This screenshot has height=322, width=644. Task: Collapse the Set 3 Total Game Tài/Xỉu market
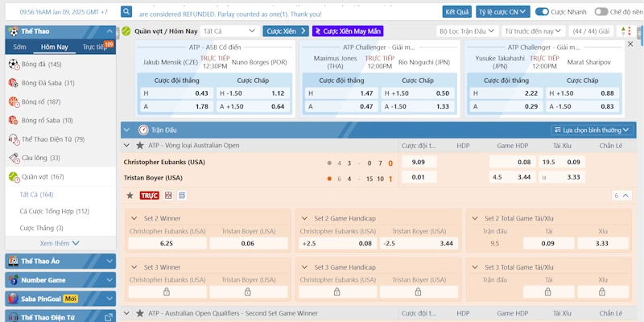475,267
